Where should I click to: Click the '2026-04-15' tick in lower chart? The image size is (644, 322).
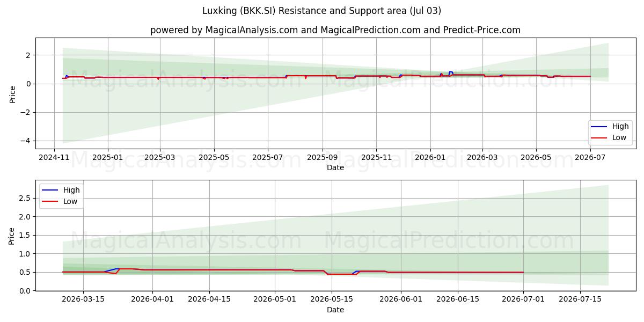(209, 300)
